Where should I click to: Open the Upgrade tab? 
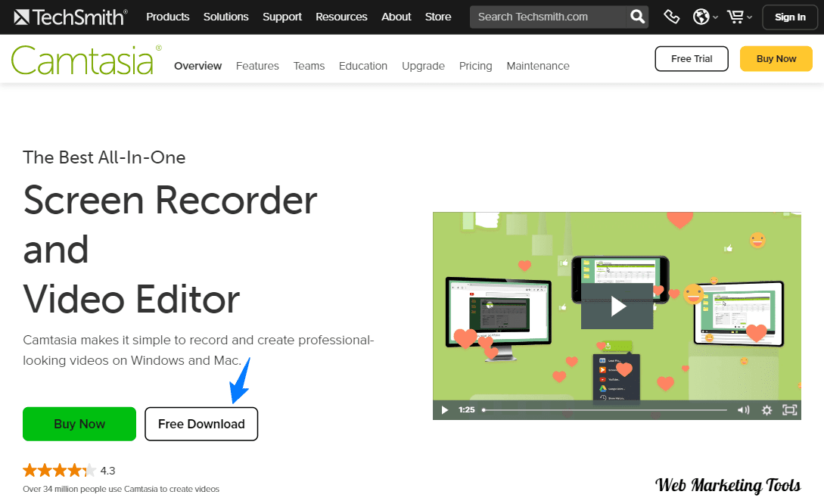[424, 66]
